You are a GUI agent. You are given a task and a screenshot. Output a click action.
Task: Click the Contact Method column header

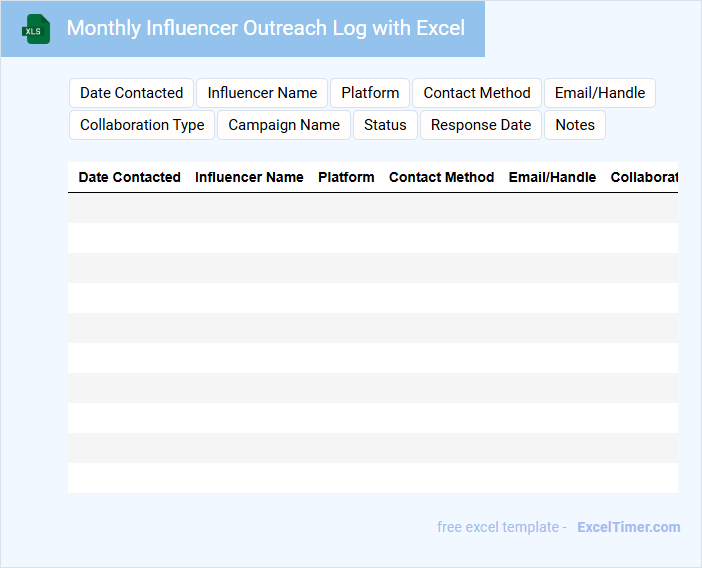(441, 177)
